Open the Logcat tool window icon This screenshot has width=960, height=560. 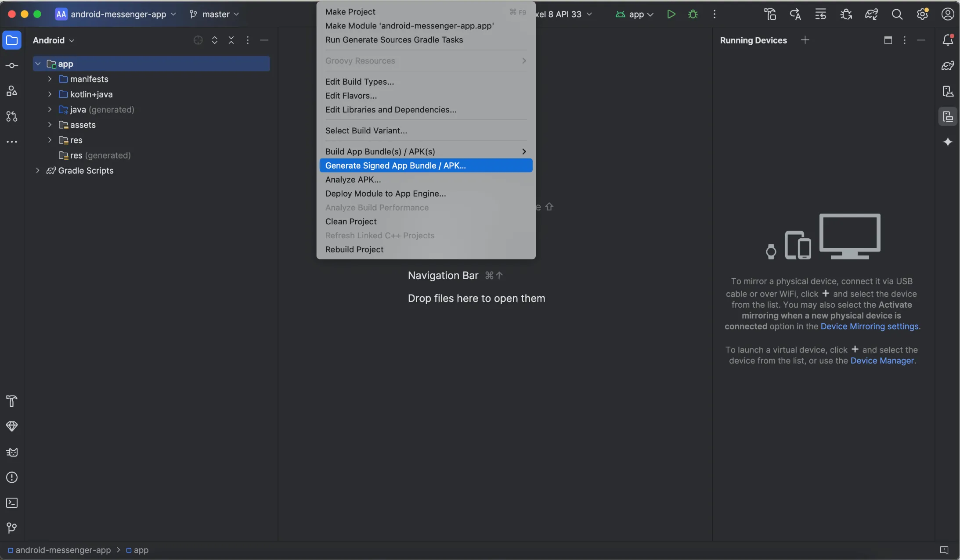pos(12,452)
